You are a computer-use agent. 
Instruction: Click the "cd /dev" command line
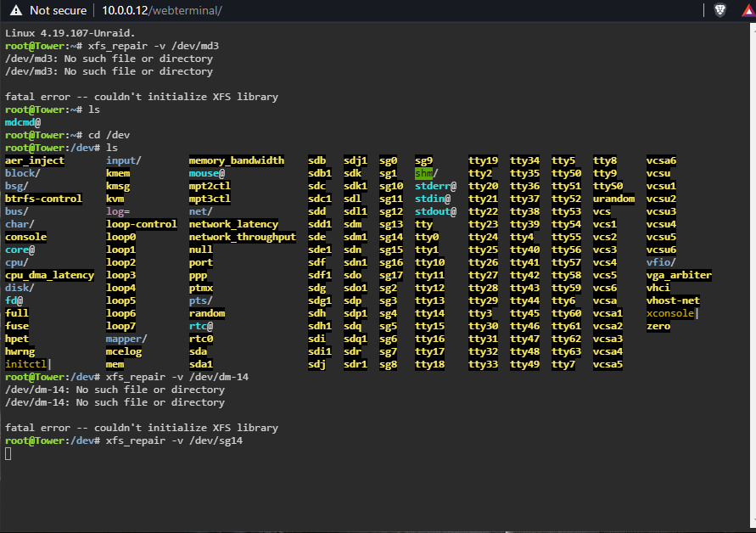point(109,135)
